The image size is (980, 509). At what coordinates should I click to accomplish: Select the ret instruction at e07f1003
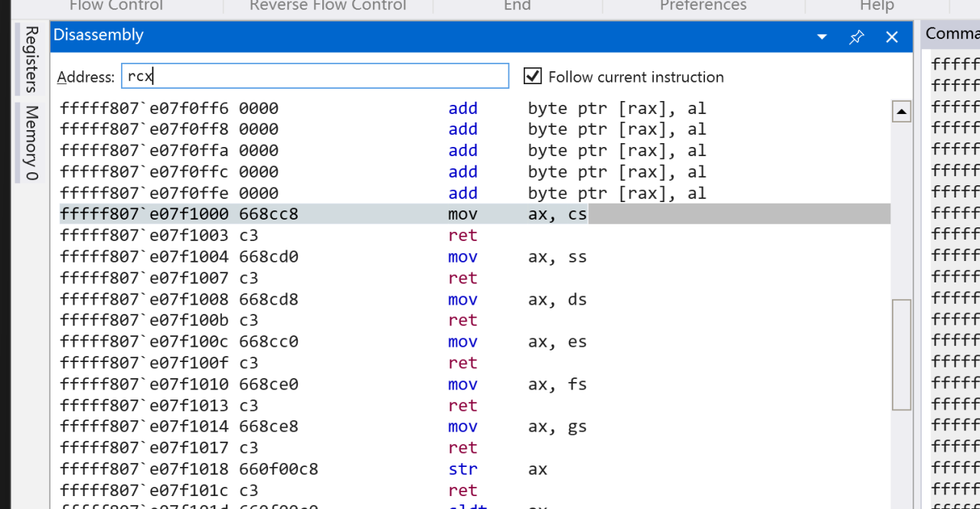tap(322, 236)
